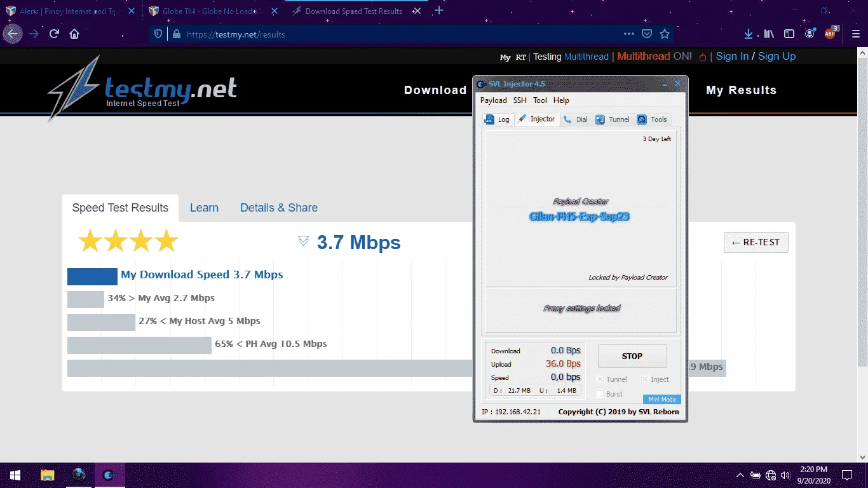868x488 pixels.
Task: Switch to Mini Mode
Action: (x=661, y=400)
